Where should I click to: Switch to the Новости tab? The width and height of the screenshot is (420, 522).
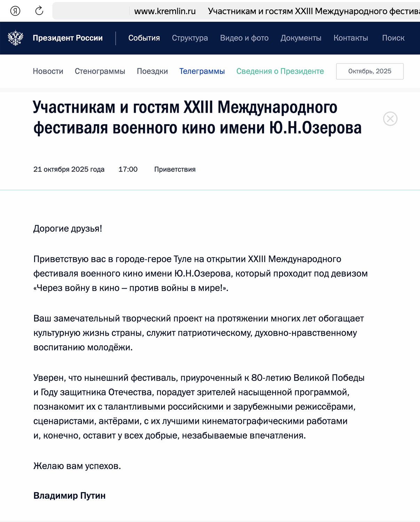48,71
